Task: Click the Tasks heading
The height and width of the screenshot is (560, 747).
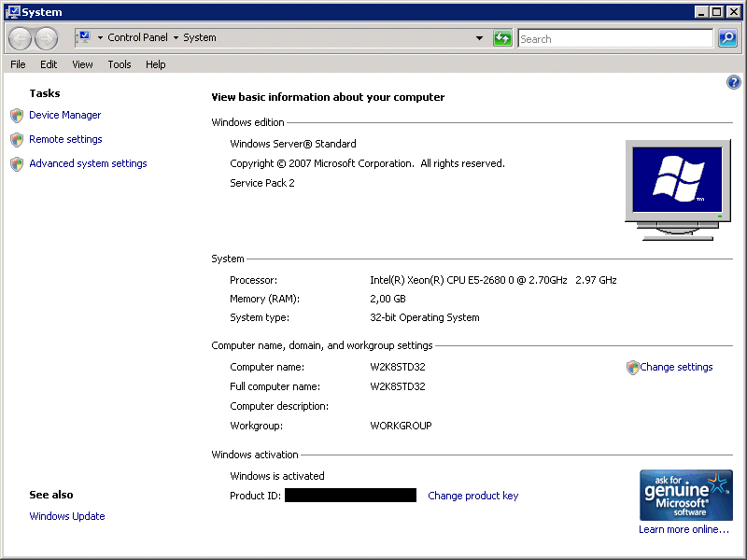Action: pos(45,93)
